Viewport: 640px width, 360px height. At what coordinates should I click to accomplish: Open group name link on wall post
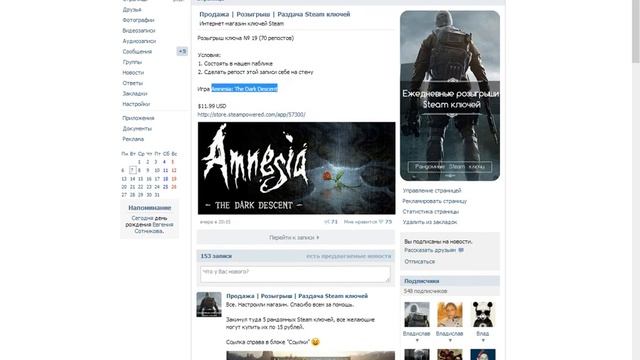(x=297, y=296)
